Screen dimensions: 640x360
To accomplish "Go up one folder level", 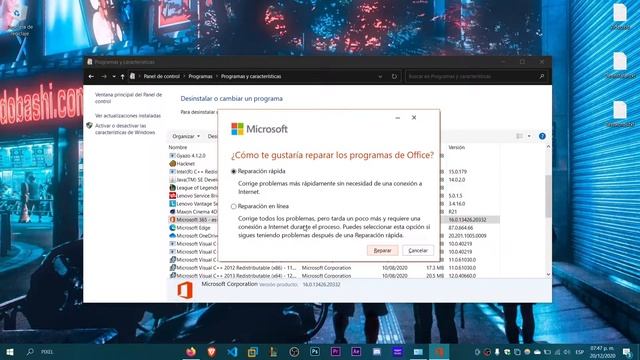I will [x=122, y=76].
